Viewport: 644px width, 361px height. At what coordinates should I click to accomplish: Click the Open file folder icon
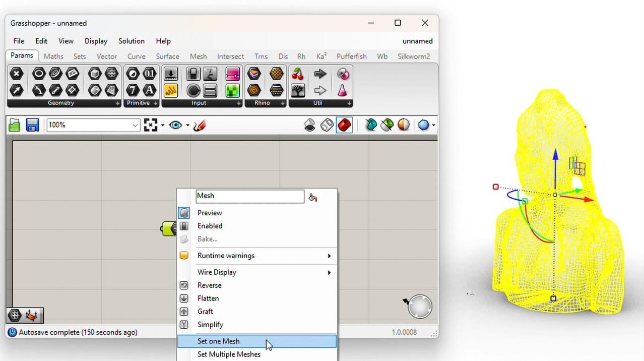pos(15,125)
